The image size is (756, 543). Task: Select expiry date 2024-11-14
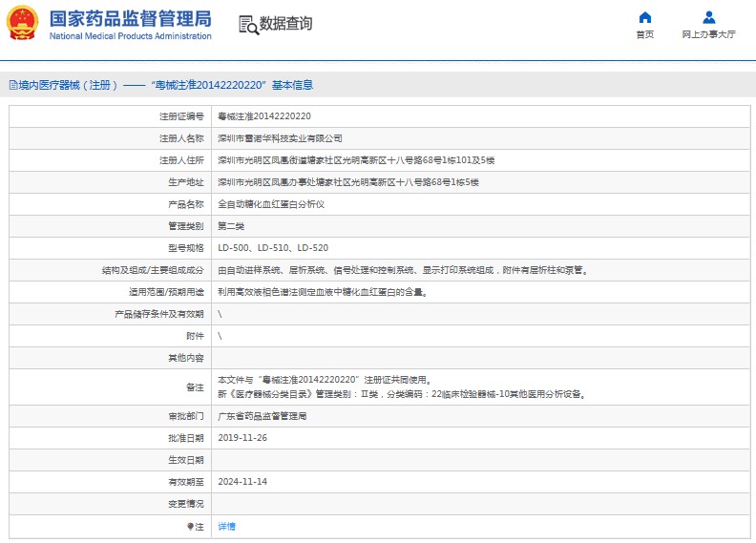click(242, 482)
